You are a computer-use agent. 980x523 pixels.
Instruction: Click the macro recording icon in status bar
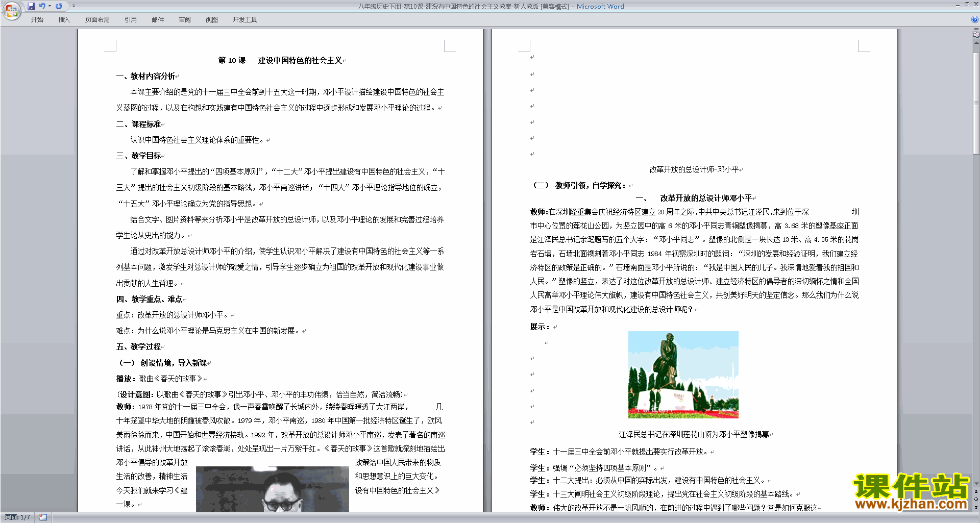[x=43, y=517]
